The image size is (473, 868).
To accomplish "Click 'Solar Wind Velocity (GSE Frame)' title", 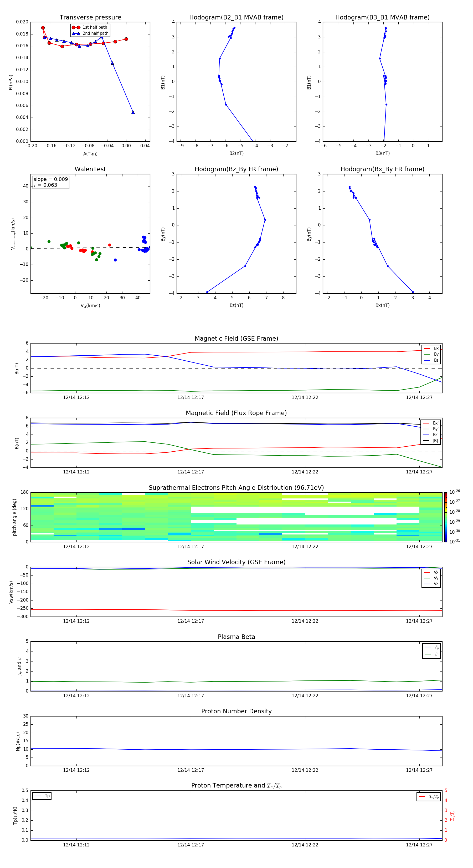I will click(x=236, y=562).
